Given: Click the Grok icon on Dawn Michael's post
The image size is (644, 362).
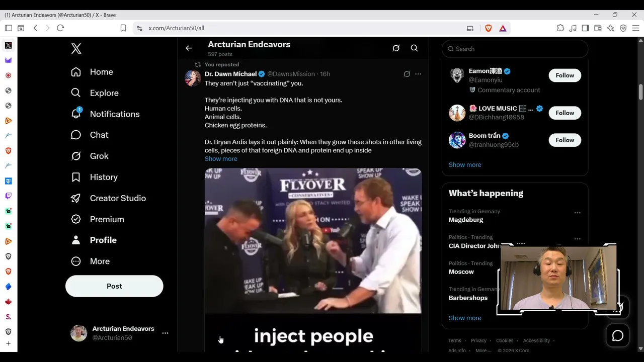Looking at the screenshot, I should pyautogui.click(x=407, y=74).
